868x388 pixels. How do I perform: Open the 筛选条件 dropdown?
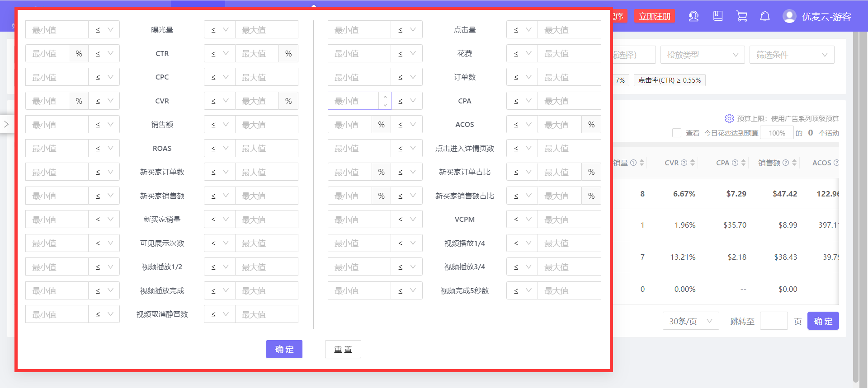point(792,55)
